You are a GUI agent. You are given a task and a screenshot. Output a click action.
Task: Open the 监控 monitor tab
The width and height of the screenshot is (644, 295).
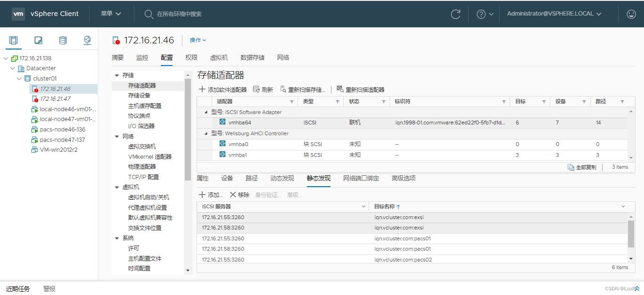point(142,57)
